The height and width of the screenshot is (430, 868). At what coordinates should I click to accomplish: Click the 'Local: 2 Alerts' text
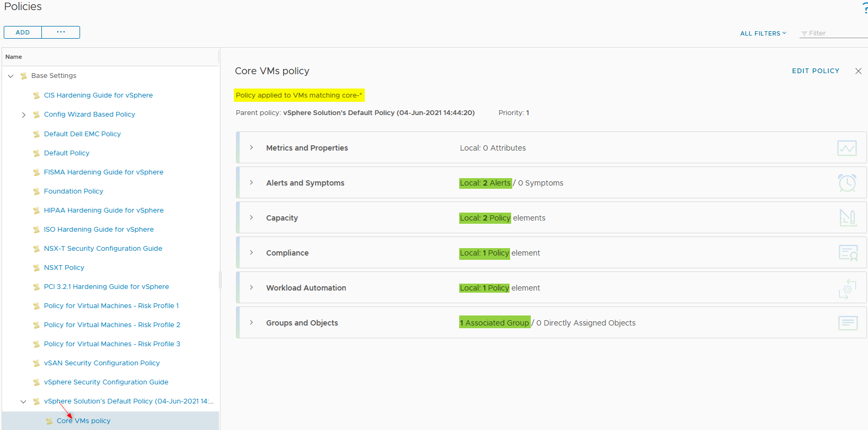coord(485,183)
